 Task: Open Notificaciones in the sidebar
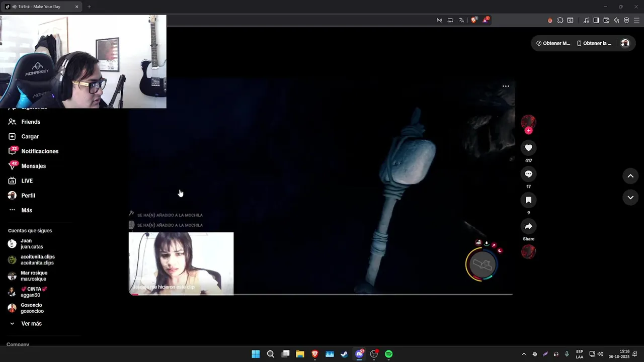(33, 151)
